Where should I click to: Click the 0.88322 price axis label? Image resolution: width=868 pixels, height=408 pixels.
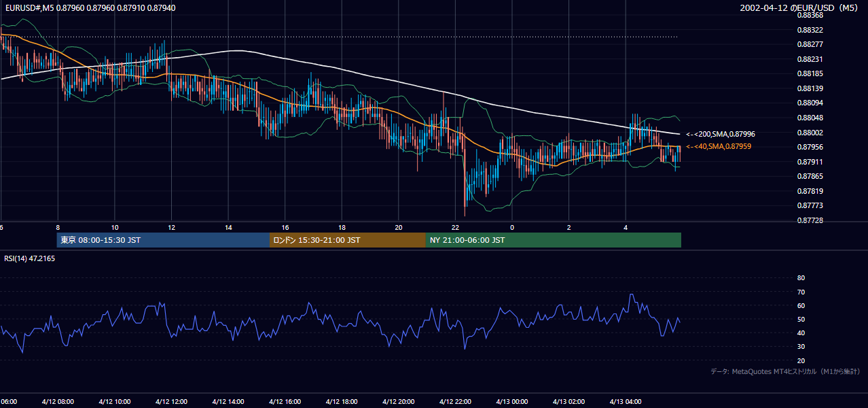click(x=810, y=30)
